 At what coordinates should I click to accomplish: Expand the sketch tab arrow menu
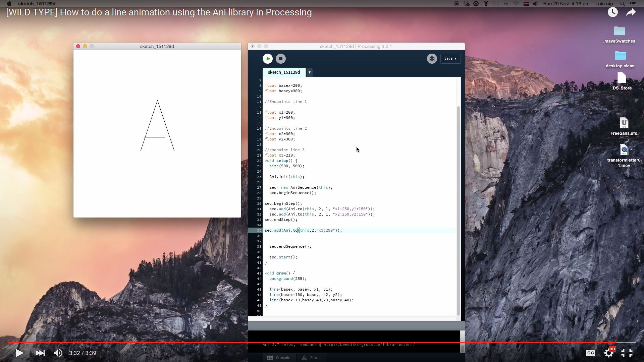point(309,72)
